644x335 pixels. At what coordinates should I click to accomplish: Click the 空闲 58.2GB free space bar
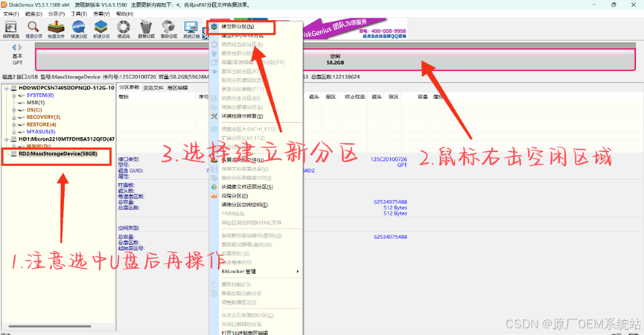335,60
